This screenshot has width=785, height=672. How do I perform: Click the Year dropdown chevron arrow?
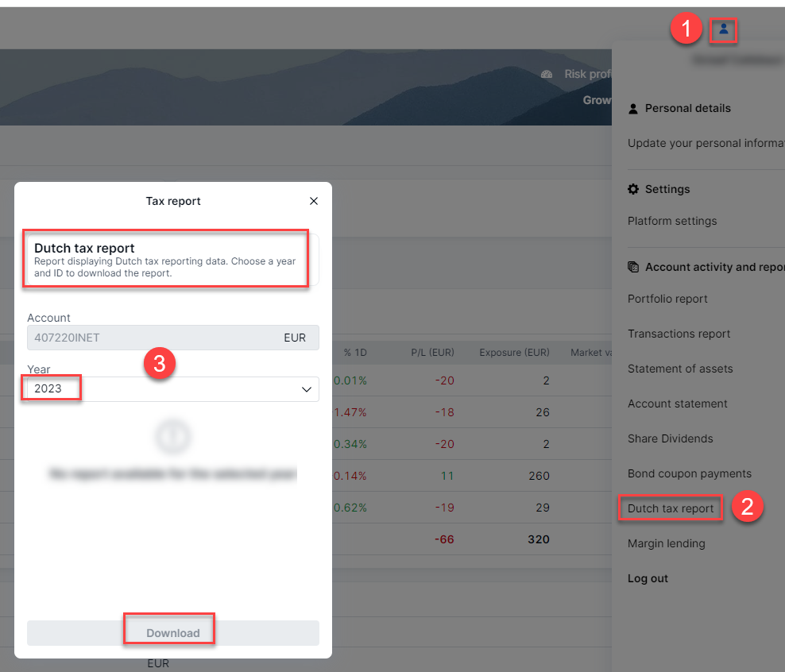point(307,389)
